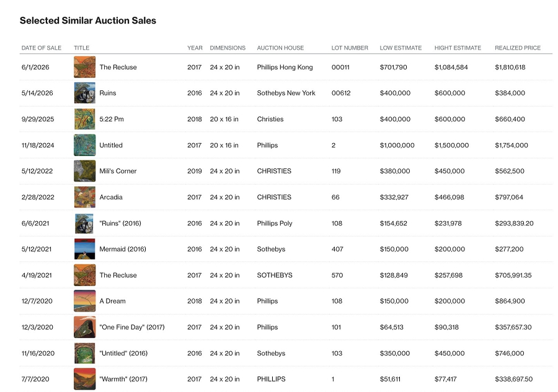558x392 pixels.
Task: Sort table by Date of Sale header
Action: (x=42, y=48)
